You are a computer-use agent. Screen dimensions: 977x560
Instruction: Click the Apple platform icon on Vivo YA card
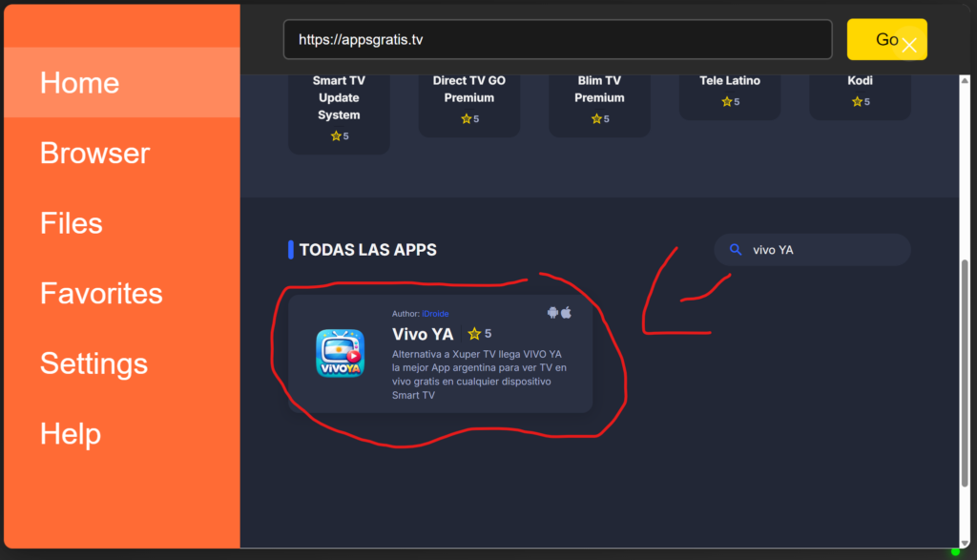tap(566, 312)
